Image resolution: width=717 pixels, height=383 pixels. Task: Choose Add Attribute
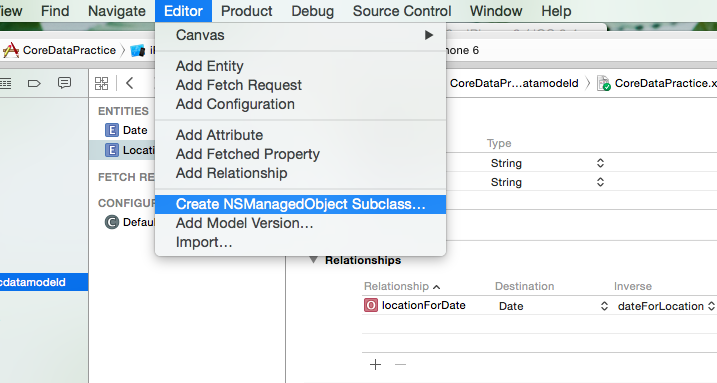pyautogui.click(x=300, y=135)
